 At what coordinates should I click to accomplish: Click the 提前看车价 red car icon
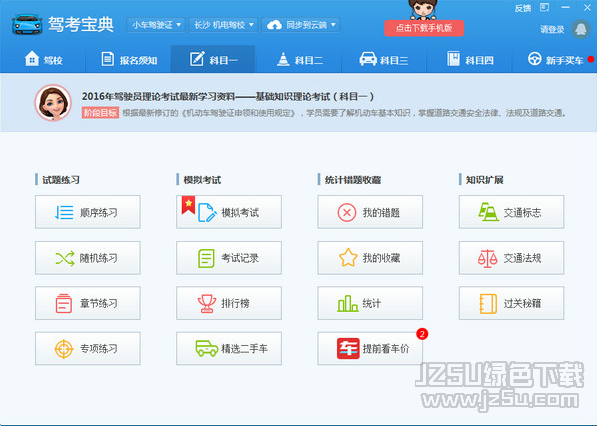point(348,348)
